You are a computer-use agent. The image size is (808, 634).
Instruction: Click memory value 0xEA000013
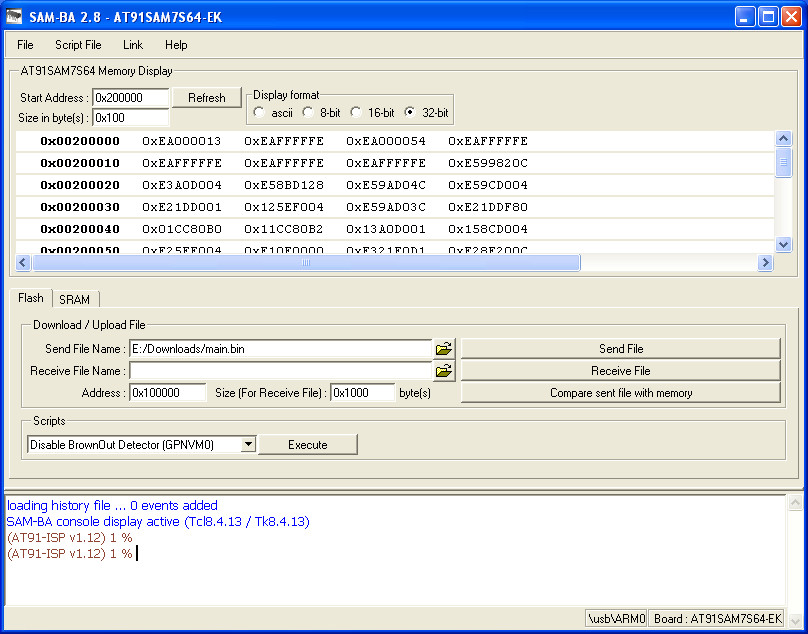(181, 141)
